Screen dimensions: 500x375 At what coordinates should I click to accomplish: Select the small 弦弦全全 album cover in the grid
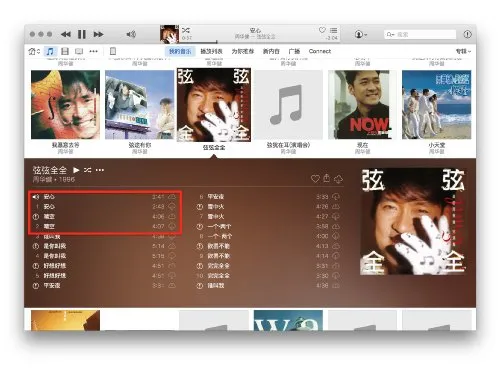214,105
